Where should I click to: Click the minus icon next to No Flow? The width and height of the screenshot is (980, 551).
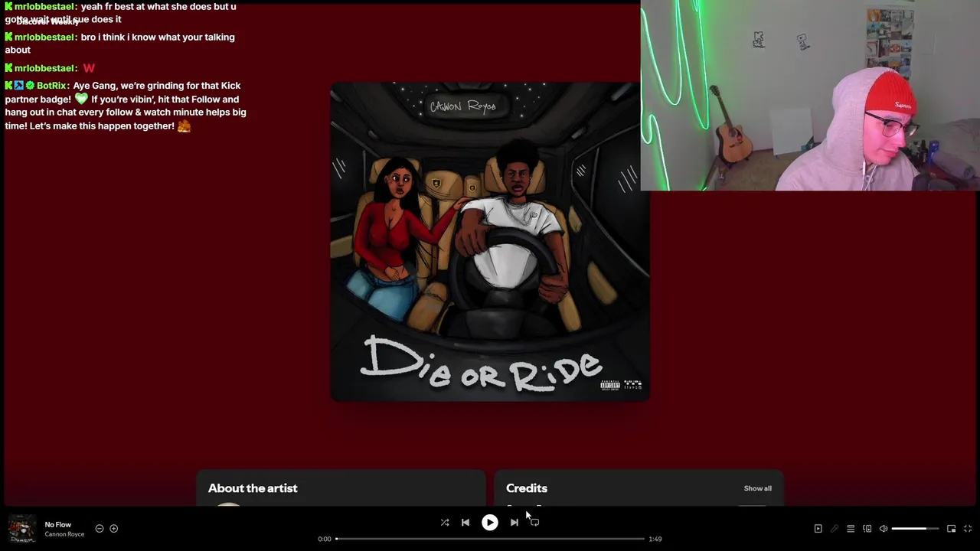[x=100, y=528]
